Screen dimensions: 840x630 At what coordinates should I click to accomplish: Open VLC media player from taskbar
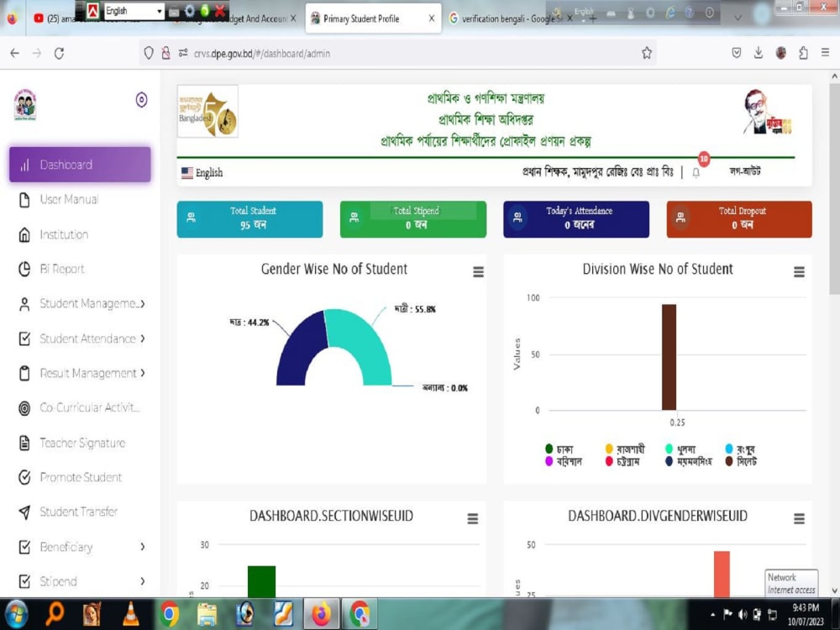click(131, 614)
